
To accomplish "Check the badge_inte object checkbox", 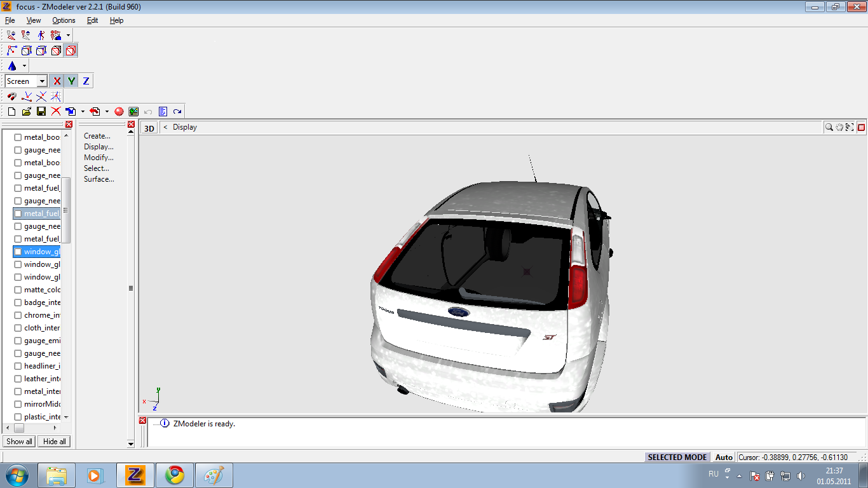I will (x=18, y=302).
